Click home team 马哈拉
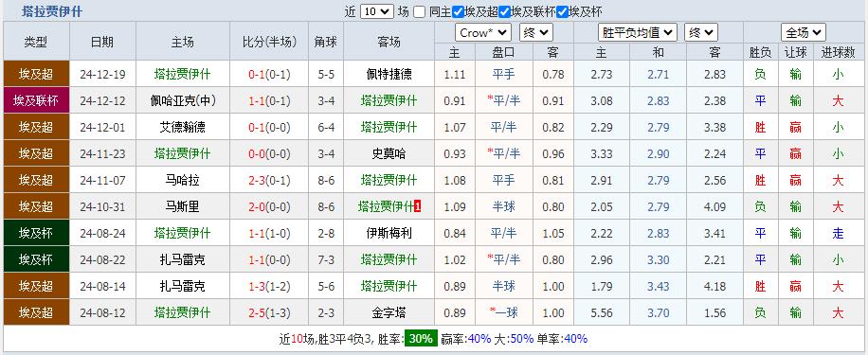The height and width of the screenshot is (355, 868). 183,180
